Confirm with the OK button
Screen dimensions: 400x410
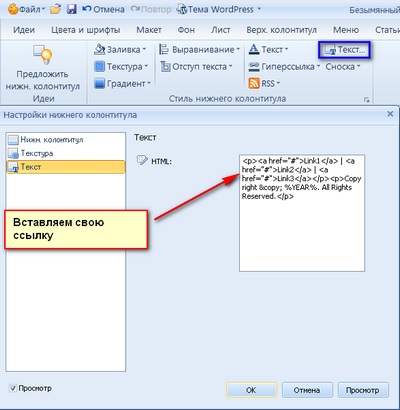click(x=251, y=390)
